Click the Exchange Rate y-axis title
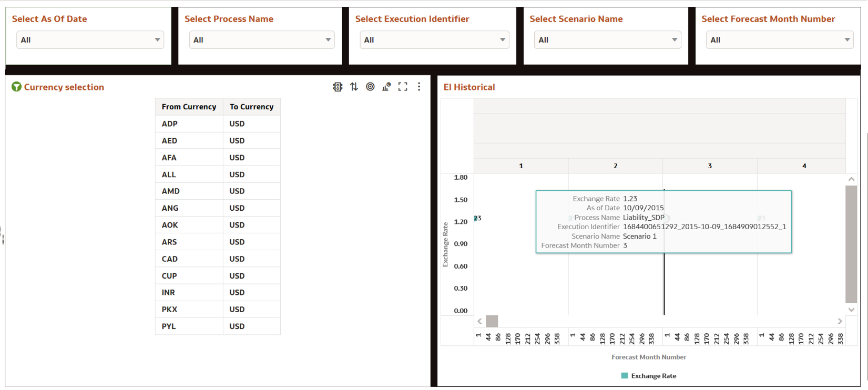 (x=445, y=244)
